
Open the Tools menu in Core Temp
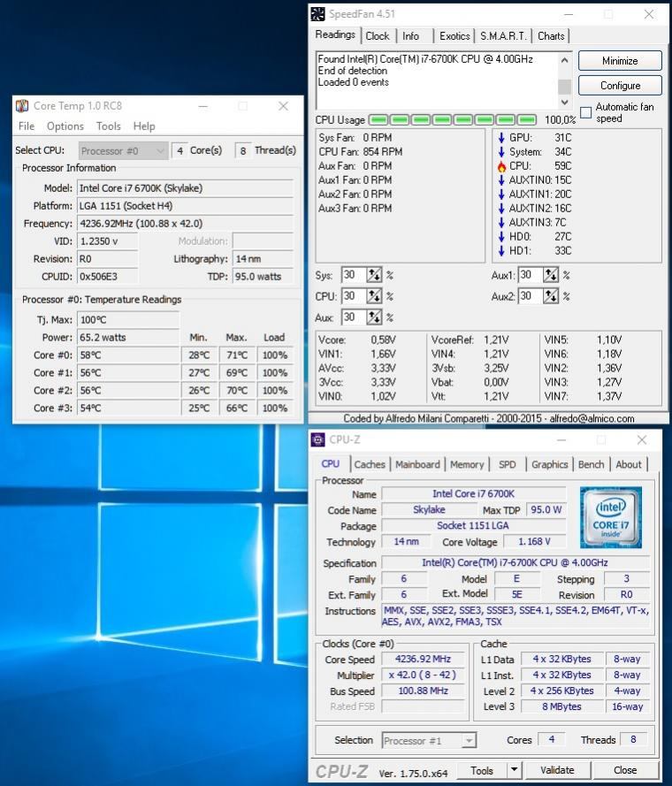[x=109, y=126]
